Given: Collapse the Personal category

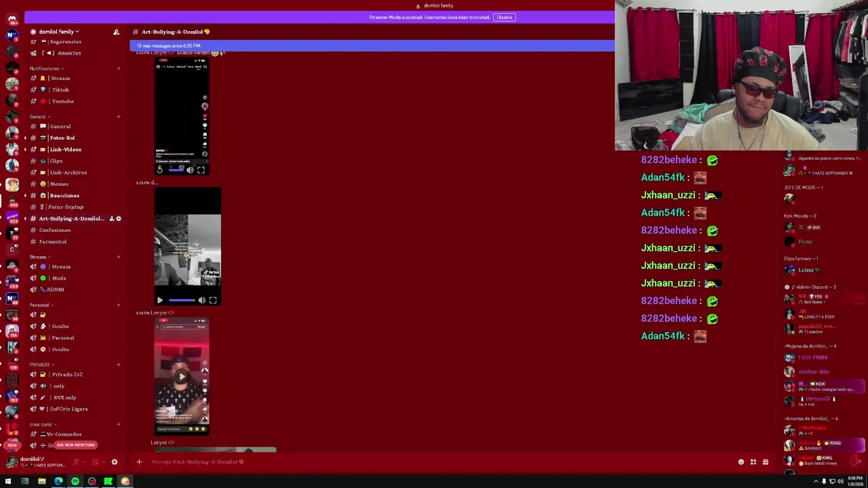Looking at the screenshot, I should (41, 305).
